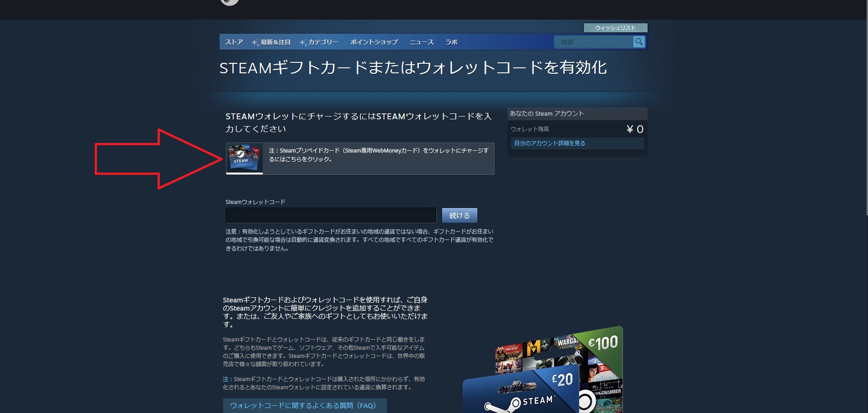The width and height of the screenshot is (868, 413).
Task: Open 自分のアカウント詳細を見る link
Action: tap(550, 143)
